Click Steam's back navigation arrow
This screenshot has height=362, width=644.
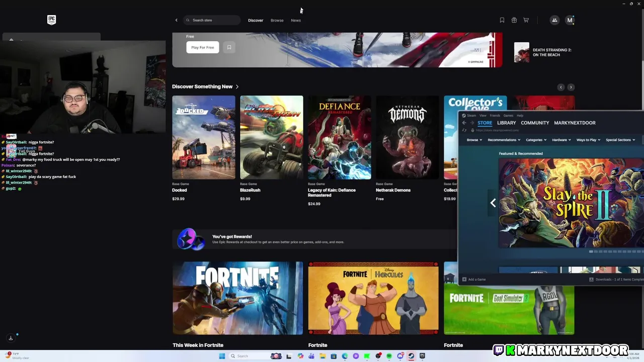click(464, 123)
